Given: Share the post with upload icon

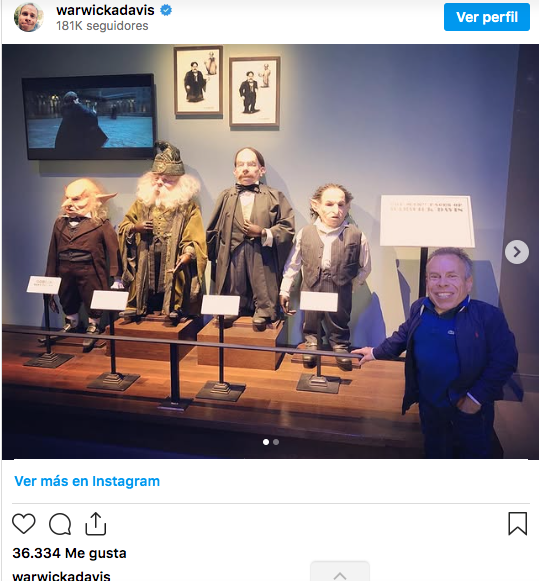Looking at the screenshot, I should (96, 524).
